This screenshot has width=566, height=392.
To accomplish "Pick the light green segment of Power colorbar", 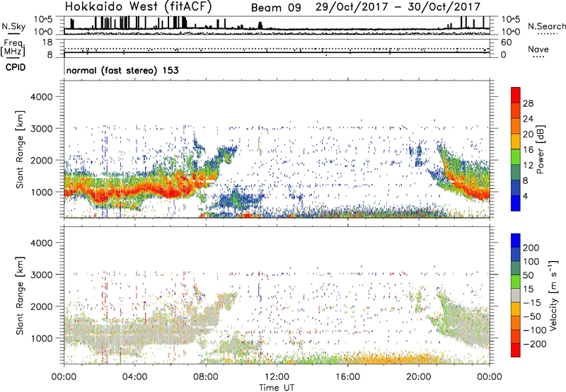I will point(516,158).
